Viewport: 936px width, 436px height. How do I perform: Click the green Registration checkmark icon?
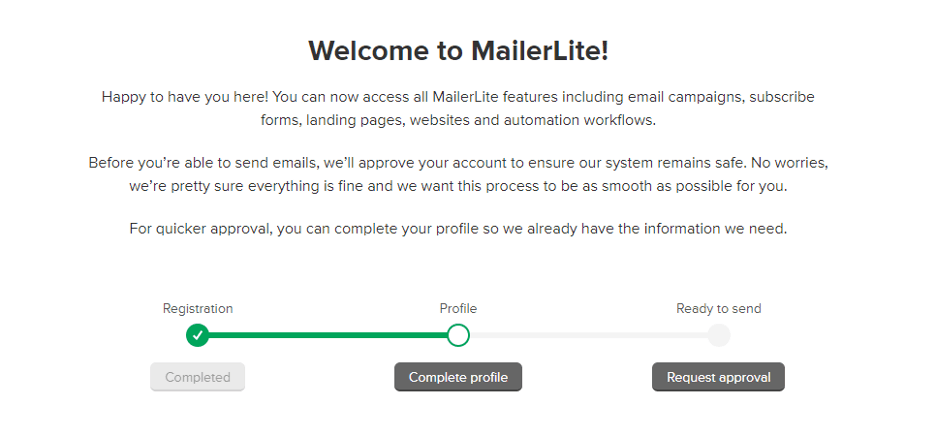pos(198,335)
